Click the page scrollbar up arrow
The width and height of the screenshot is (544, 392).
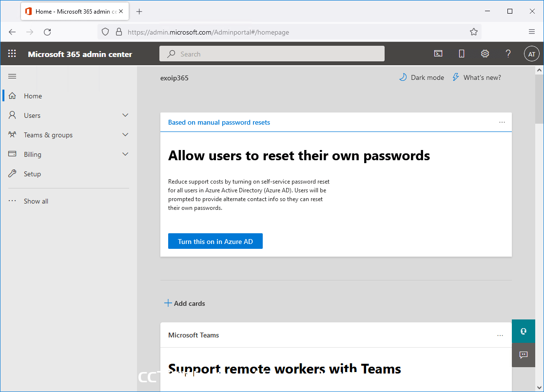539,70
